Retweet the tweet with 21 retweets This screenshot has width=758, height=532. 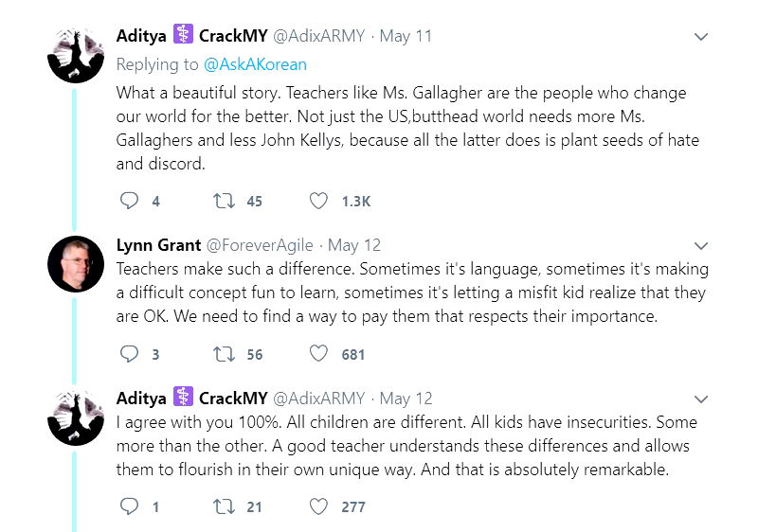pyautogui.click(x=225, y=506)
